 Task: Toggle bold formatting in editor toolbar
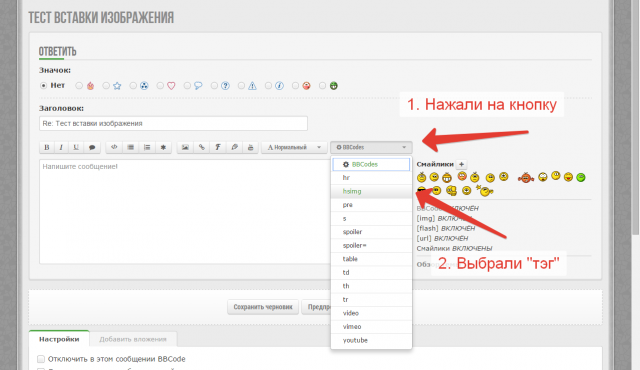(47, 147)
